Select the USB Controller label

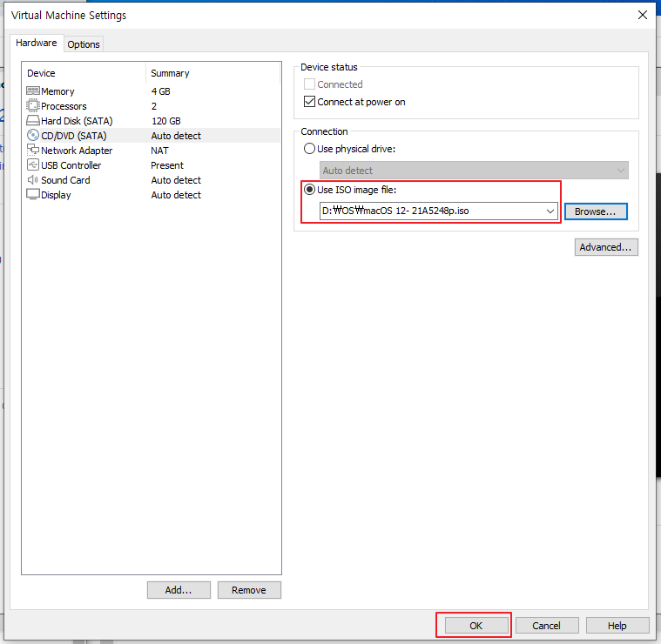[71, 165]
